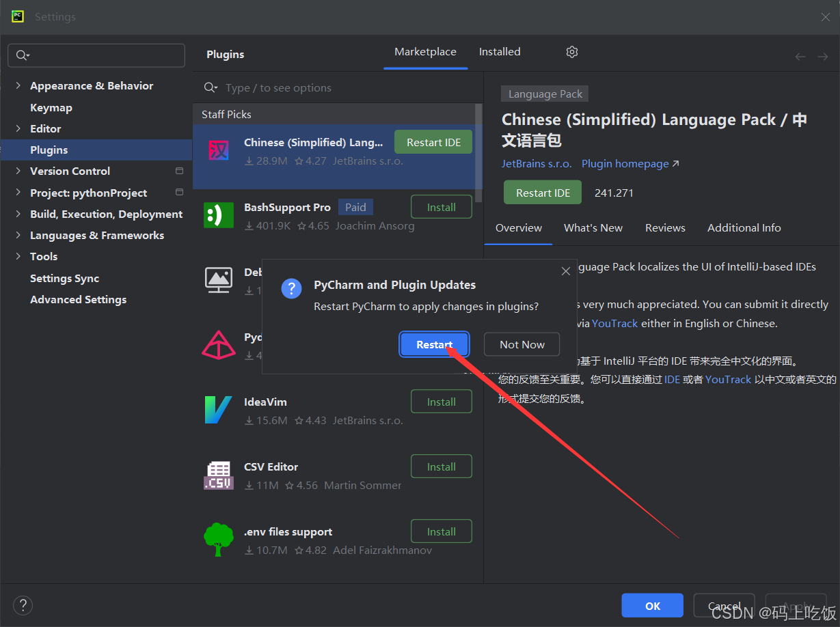Open the JetBrains s.r.o. vendor link
The height and width of the screenshot is (627, 840).
click(x=537, y=164)
